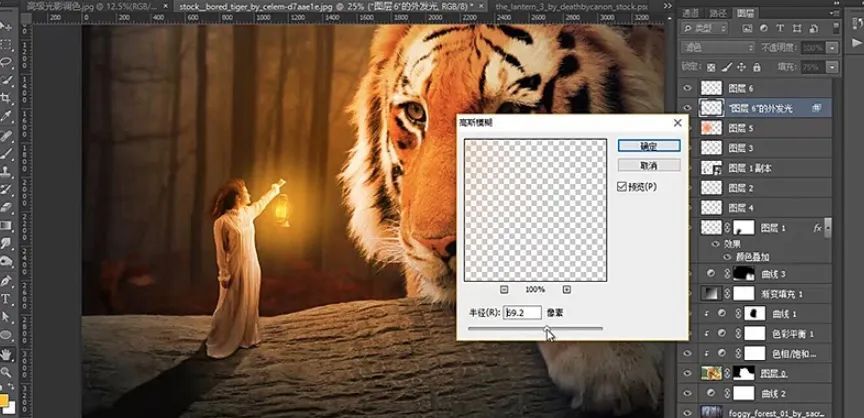Zoom in the Gaussian blur preview

[567, 289]
